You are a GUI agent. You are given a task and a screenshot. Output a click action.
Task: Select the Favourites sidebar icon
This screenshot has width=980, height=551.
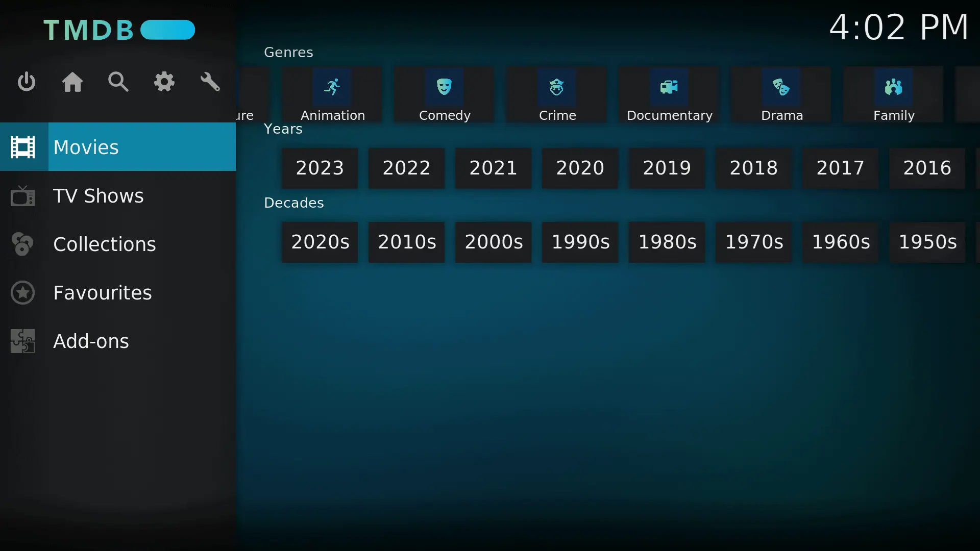point(23,293)
